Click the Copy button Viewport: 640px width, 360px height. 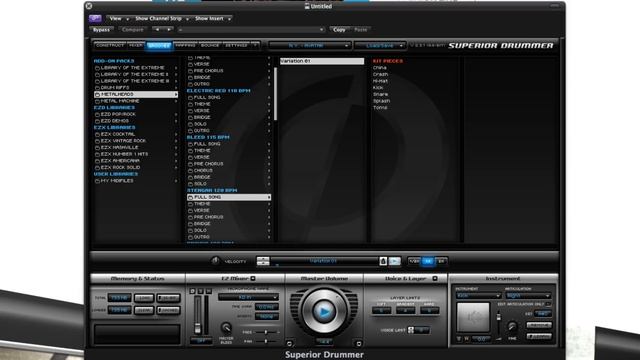point(339,29)
